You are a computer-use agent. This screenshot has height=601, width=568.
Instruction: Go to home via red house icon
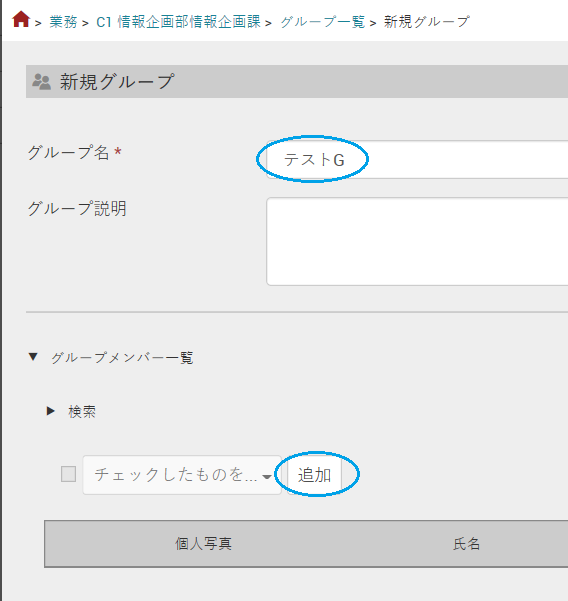(21, 19)
